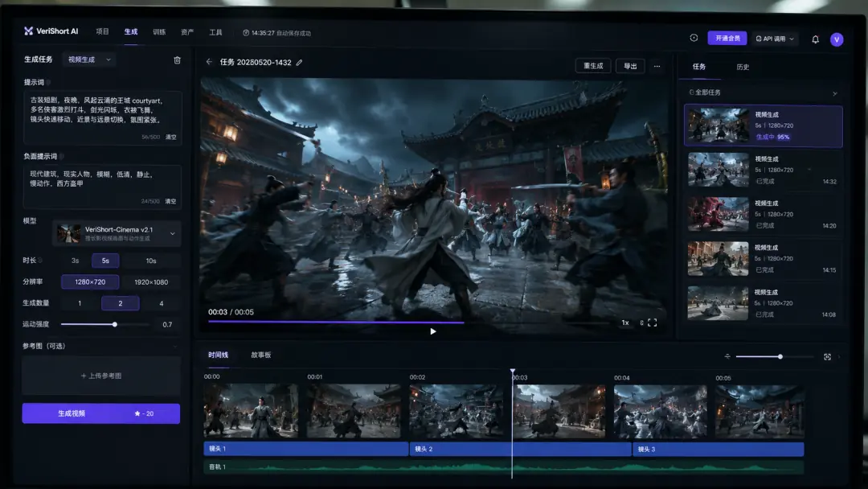
Task: Click the info icon next to 时长
Action: point(40,261)
